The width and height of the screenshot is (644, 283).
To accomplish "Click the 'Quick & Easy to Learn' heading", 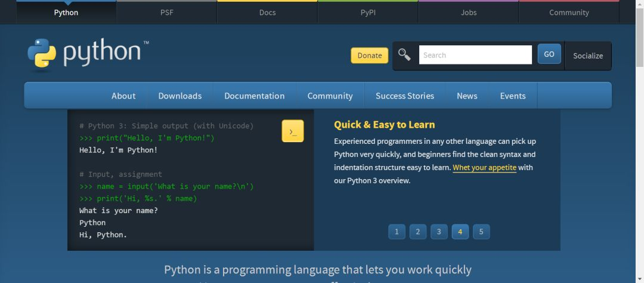I will tap(384, 125).
